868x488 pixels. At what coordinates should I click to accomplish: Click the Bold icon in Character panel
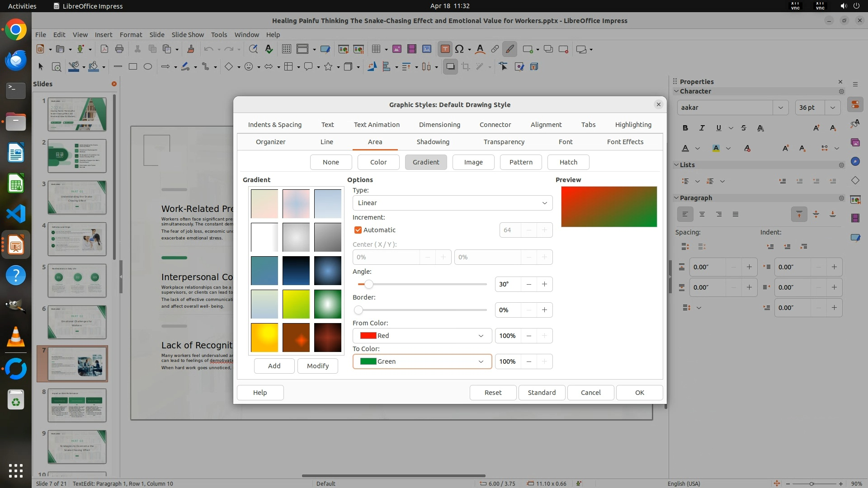tap(685, 128)
